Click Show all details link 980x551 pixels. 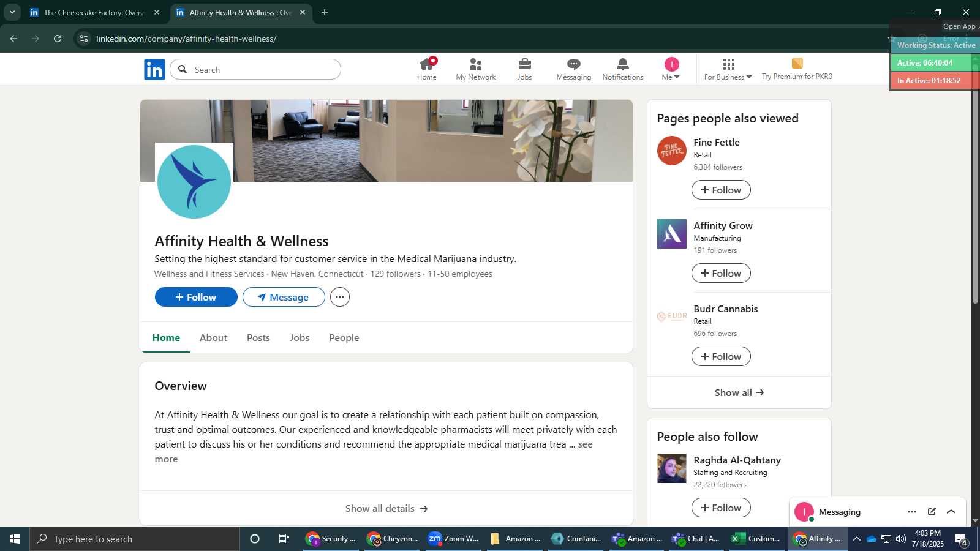pyautogui.click(x=386, y=508)
